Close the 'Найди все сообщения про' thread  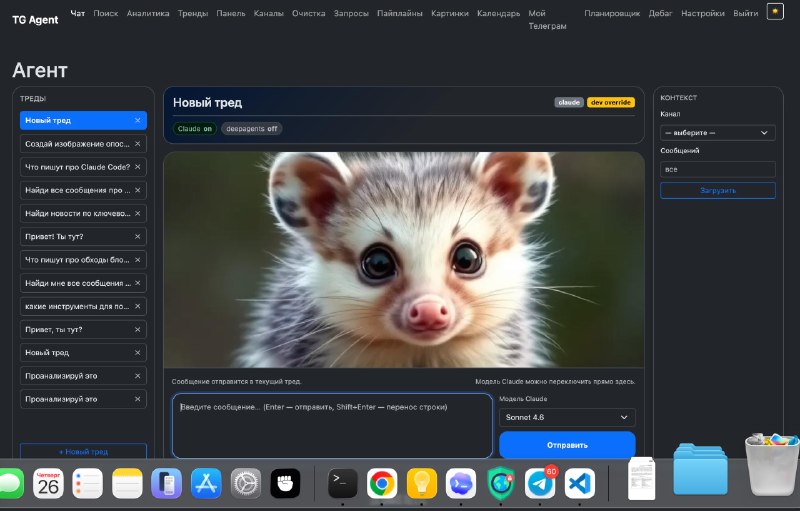point(137,190)
